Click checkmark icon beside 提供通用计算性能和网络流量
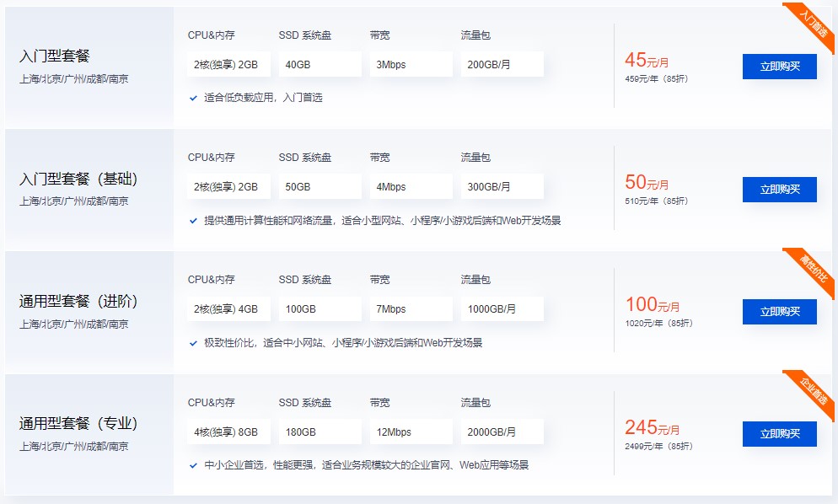The image size is (838, 504). pyautogui.click(x=193, y=221)
